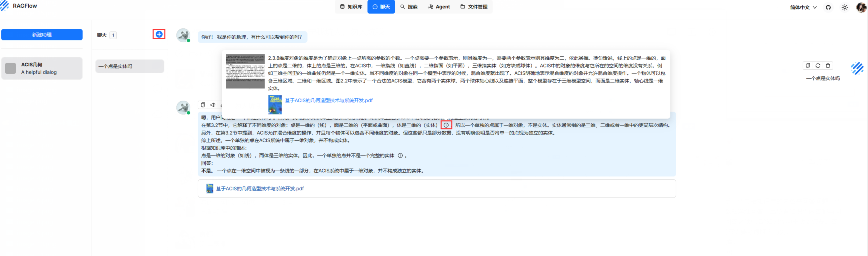Open the 搜索 search tab
Image resolution: width=868 pixels, height=256 pixels.
(x=409, y=7)
